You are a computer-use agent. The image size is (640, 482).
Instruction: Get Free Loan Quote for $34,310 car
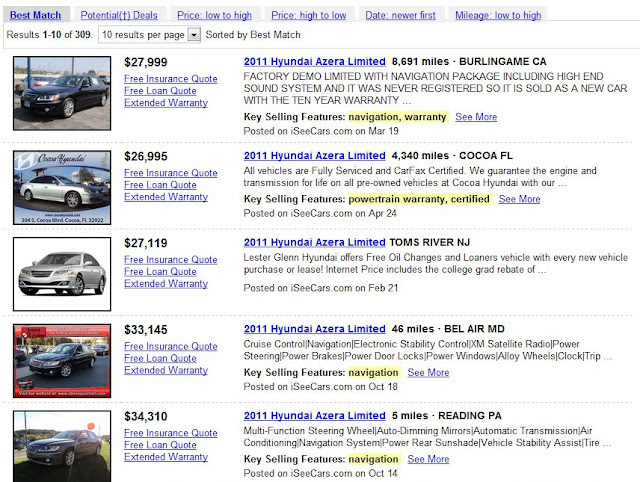pyautogui.click(x=160, y=445)
